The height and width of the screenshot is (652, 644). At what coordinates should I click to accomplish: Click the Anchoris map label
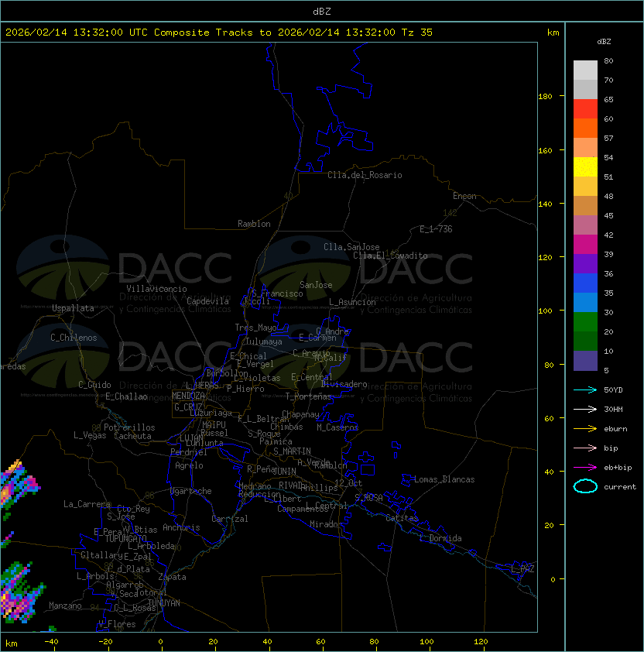point(181,527)
